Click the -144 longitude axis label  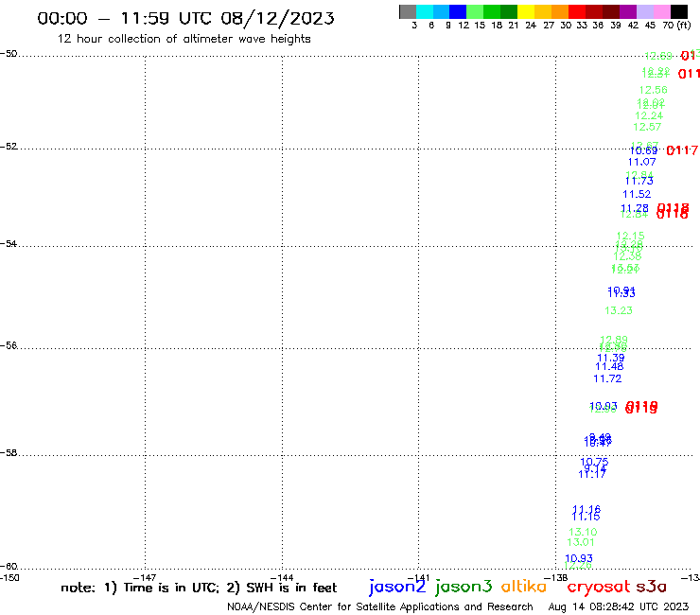click(x=282, y=578)
